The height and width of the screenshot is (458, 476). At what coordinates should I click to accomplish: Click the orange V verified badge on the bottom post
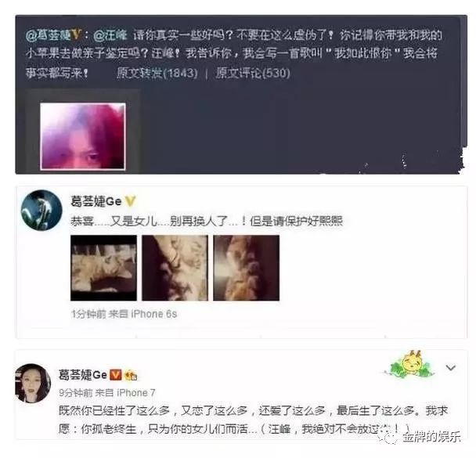115,375
